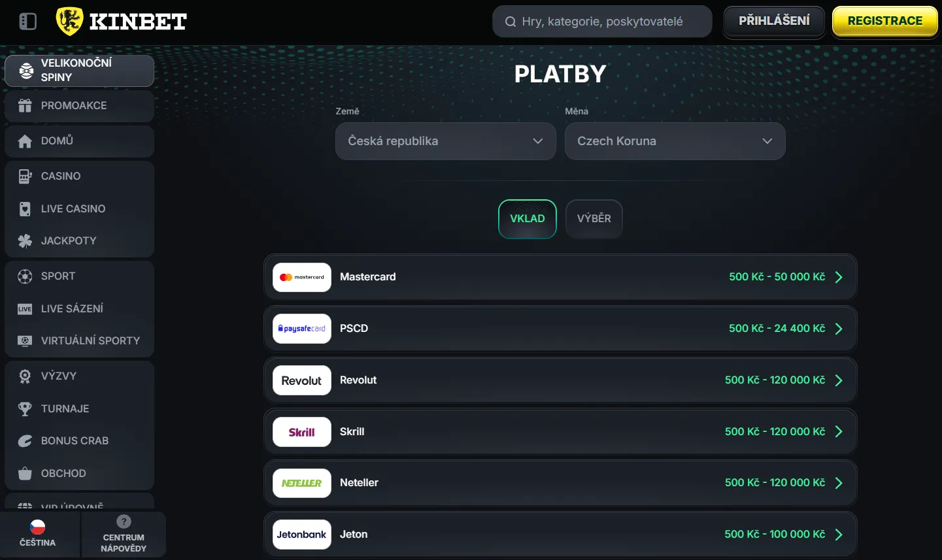Image resolution: width=942 pixels, height=560 pixels.
Task: Open Turnaje via trophy icon
Action: click(x=24, y=408)
